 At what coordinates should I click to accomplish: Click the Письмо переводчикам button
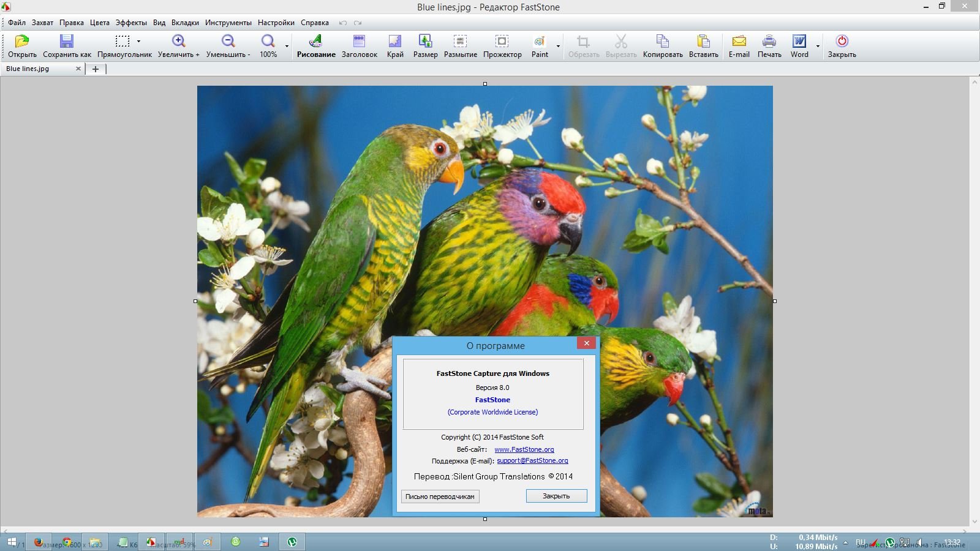[440, 497]
